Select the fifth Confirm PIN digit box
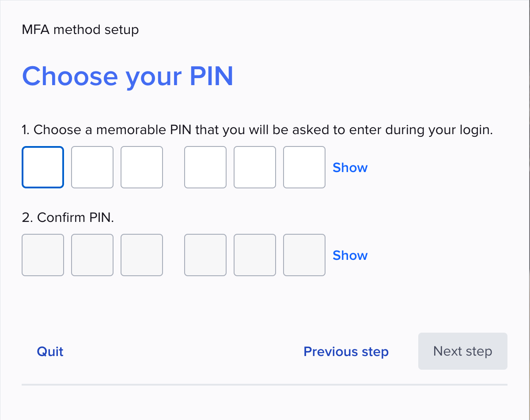The width and height of the screenshot is (530, 420). click(255, 255)
